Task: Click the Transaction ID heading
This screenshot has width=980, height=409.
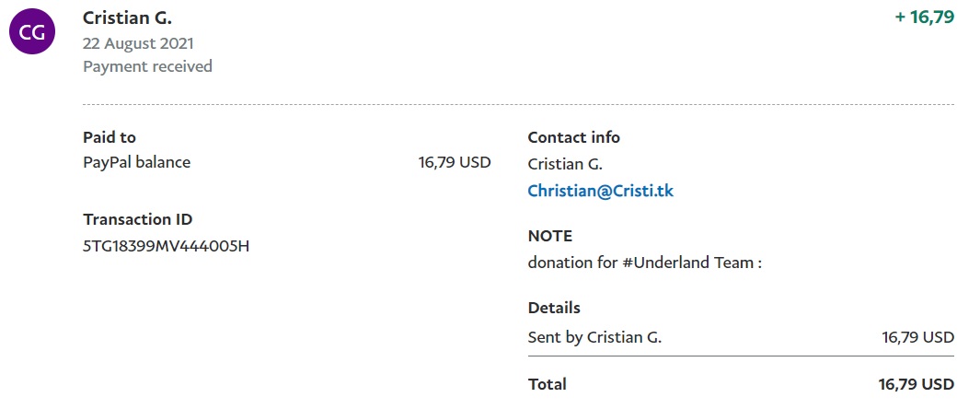Action: point(137,219)
